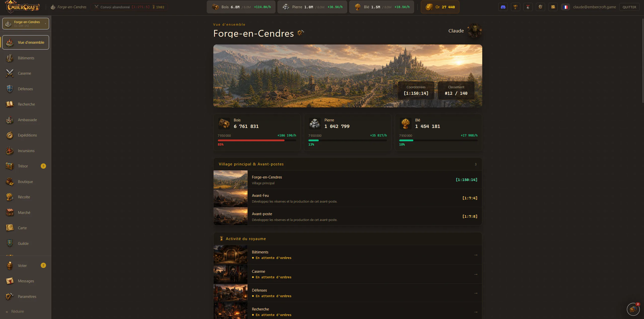Open the Discord link icon

click(503, 7)
